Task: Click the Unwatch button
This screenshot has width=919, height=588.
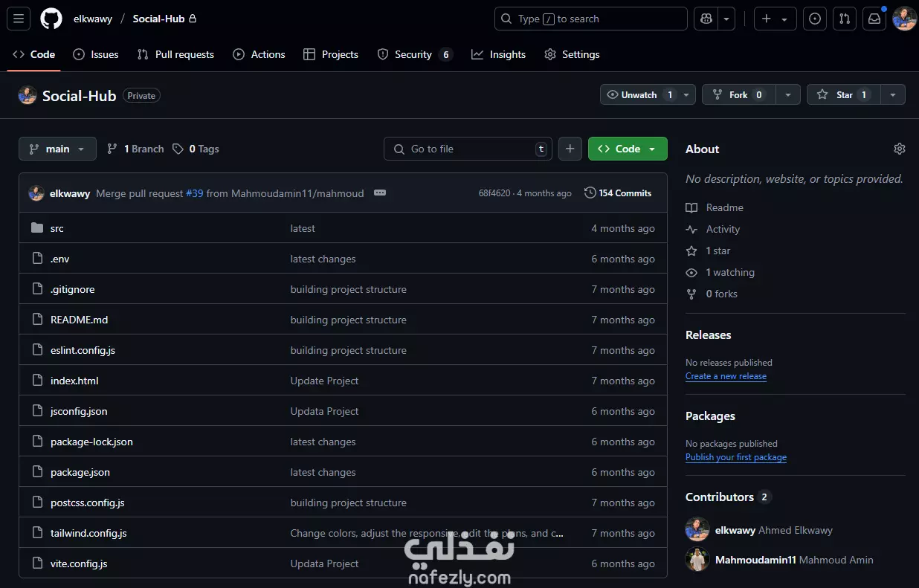Action: pyautogui.click(x=639, y=94)
